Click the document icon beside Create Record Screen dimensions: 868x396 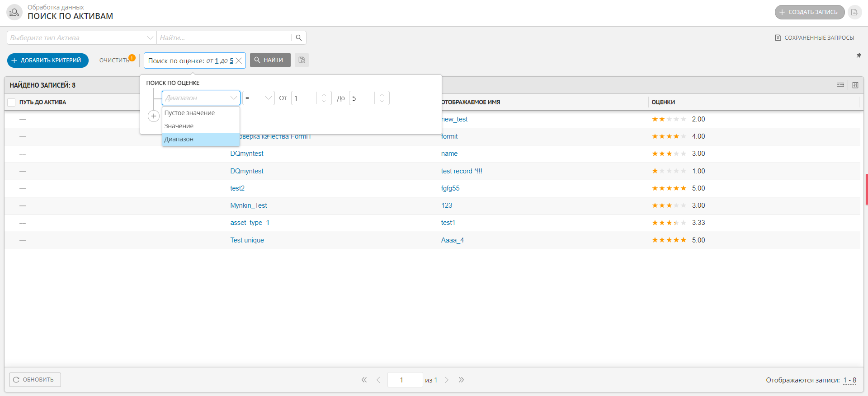[x=854, y=12]
